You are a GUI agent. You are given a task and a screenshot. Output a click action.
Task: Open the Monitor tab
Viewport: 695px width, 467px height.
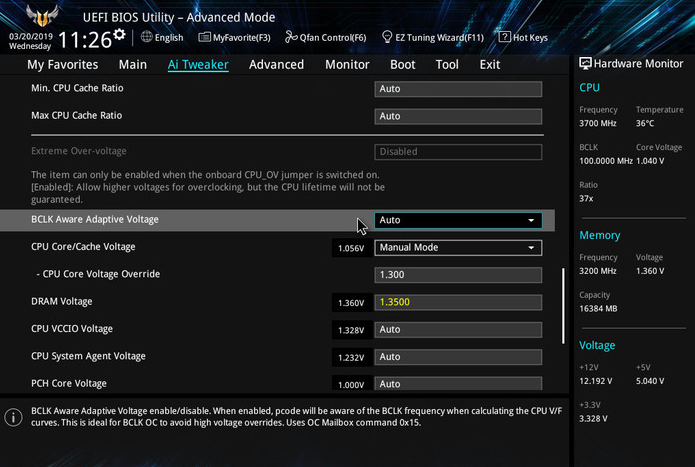tap(347, 64)
